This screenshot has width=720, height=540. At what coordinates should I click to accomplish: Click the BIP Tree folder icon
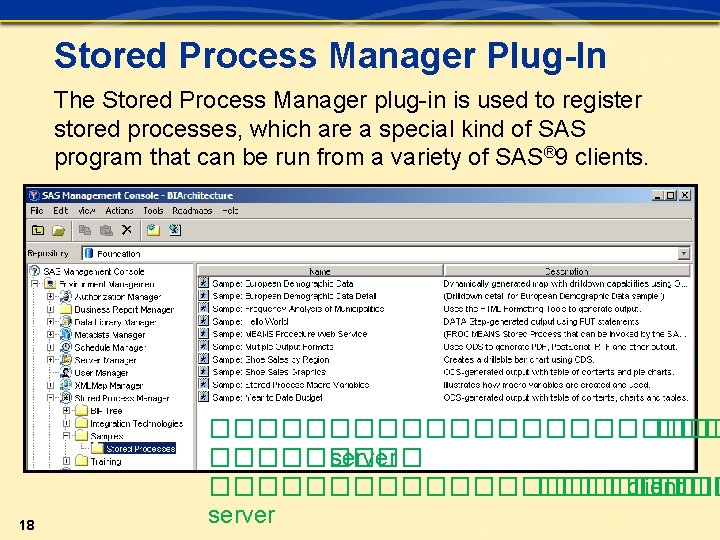tap(81, 410)
